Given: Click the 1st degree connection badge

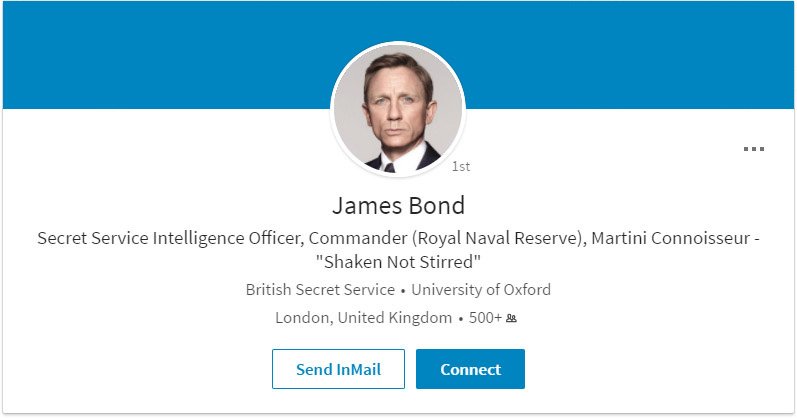Looking at the screenshot, I should pos(461,166).
